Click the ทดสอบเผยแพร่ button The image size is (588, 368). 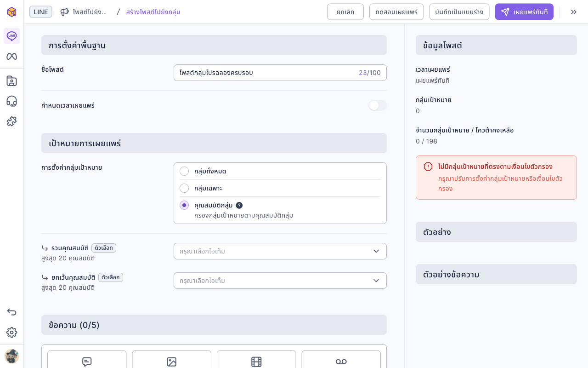point(396,12)
